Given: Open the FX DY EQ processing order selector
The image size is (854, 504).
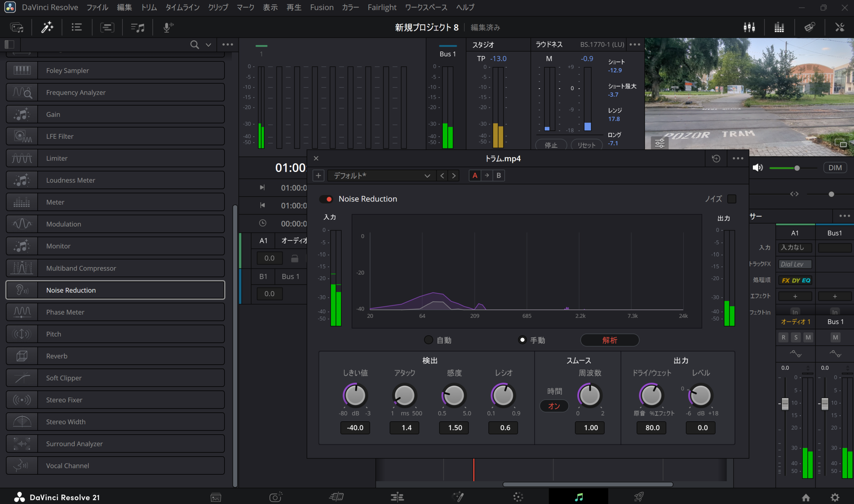Looking at the screenshot, I should [x=795, y=280].
